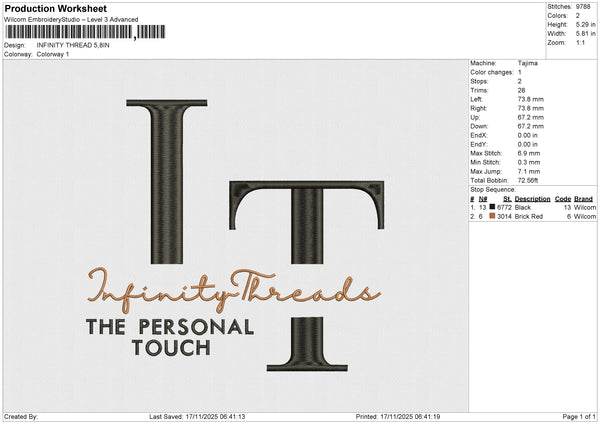The height and width of the screenshot is (424, 600).
Task: Click THE PERSONAL embroidered text
Action: (170, 327)
